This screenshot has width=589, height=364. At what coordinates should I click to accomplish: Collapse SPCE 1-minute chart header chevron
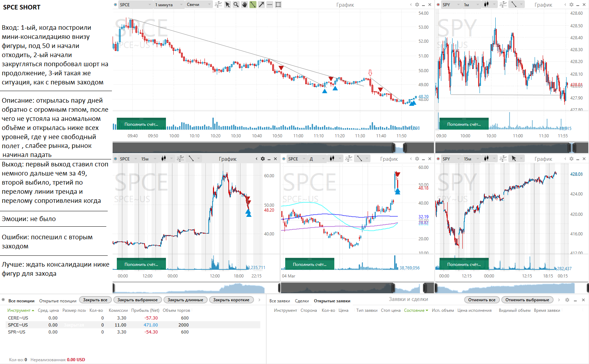[x=411, y=5]
